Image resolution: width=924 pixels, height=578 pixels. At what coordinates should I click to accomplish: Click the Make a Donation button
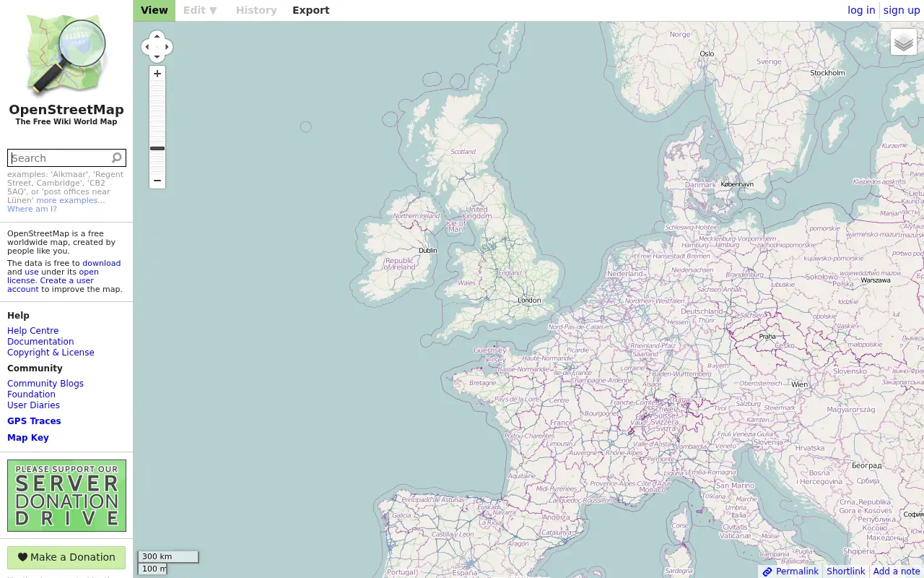click(x=66, y=557)
